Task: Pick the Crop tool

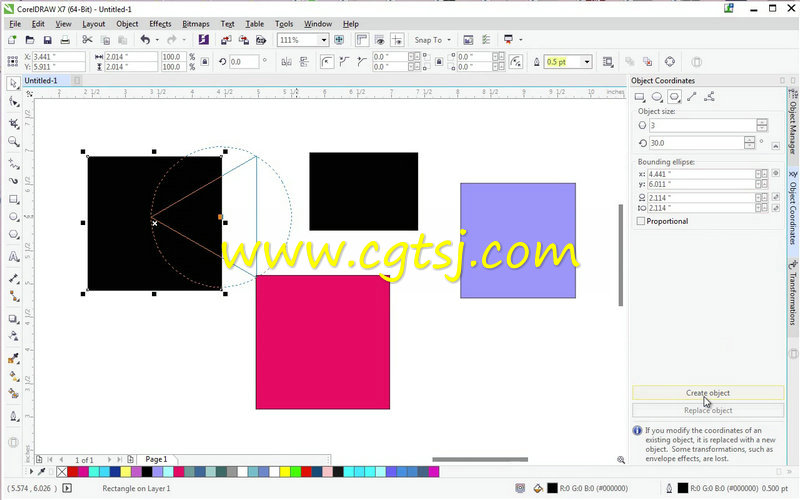Action: (x=14, y=123)
